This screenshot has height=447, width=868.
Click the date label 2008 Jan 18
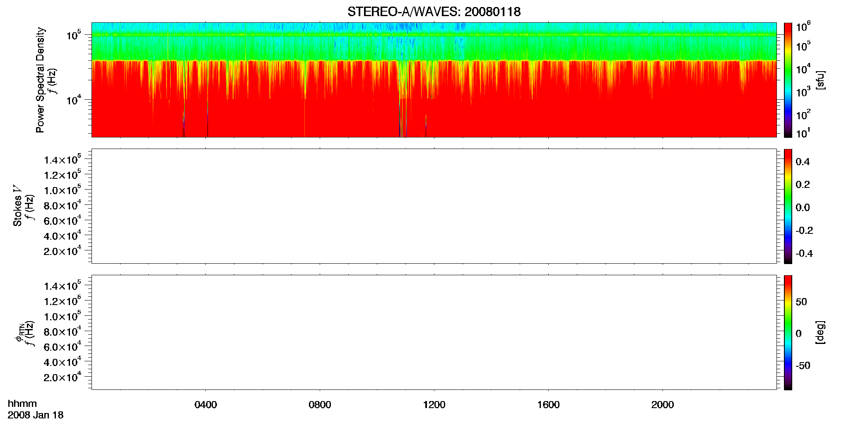tap(36, 415)
